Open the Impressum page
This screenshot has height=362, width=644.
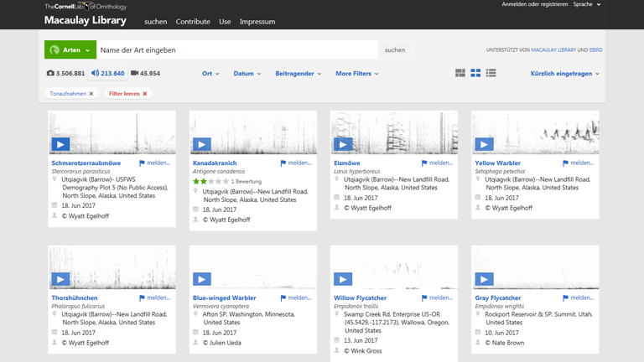257,22
